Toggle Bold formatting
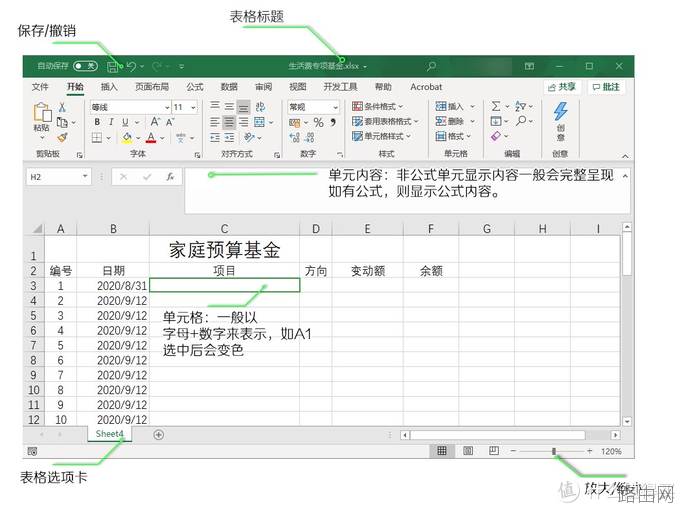Screen dimensions: 680x508 coord(97,122)
